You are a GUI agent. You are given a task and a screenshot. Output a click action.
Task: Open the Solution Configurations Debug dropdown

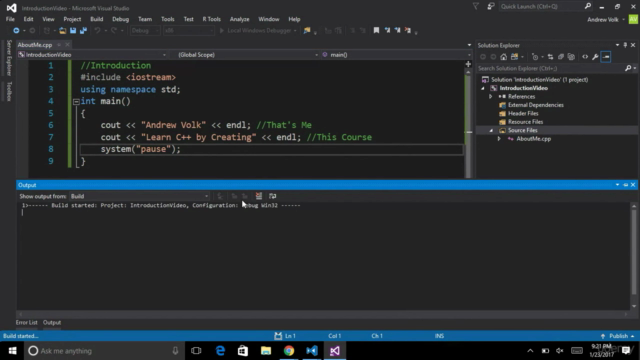click(145, 31)
